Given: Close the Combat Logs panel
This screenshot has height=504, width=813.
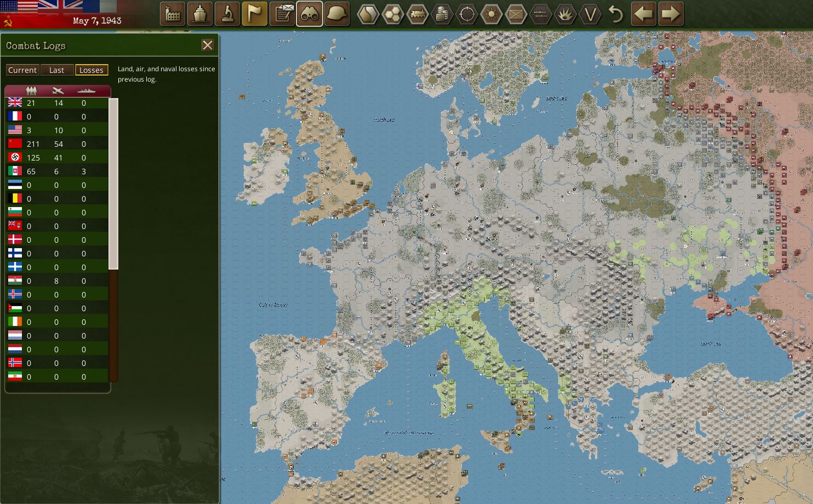Looking at the screenshot, I should (208, 45).
